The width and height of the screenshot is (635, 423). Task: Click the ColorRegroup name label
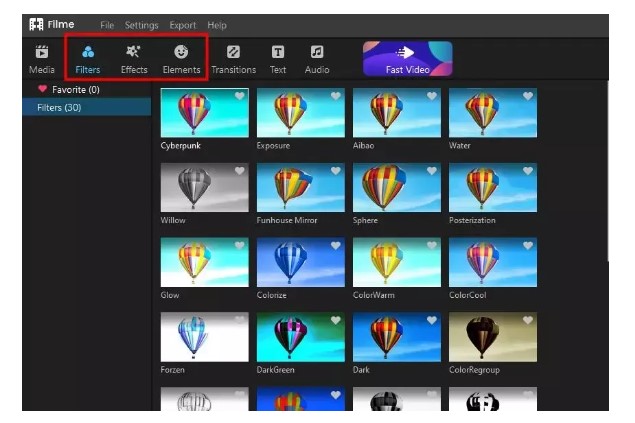point(474,370)
